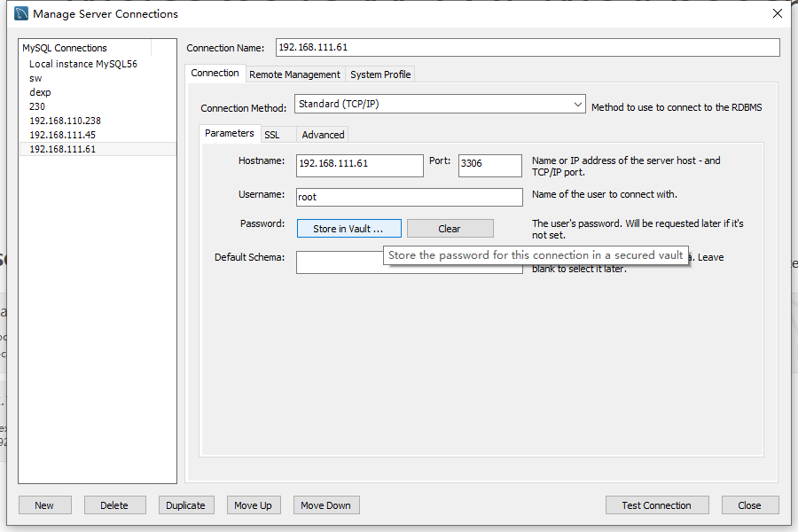
Task: Select Local instance MySQL56 connection
Action: (x=98, y=64)
